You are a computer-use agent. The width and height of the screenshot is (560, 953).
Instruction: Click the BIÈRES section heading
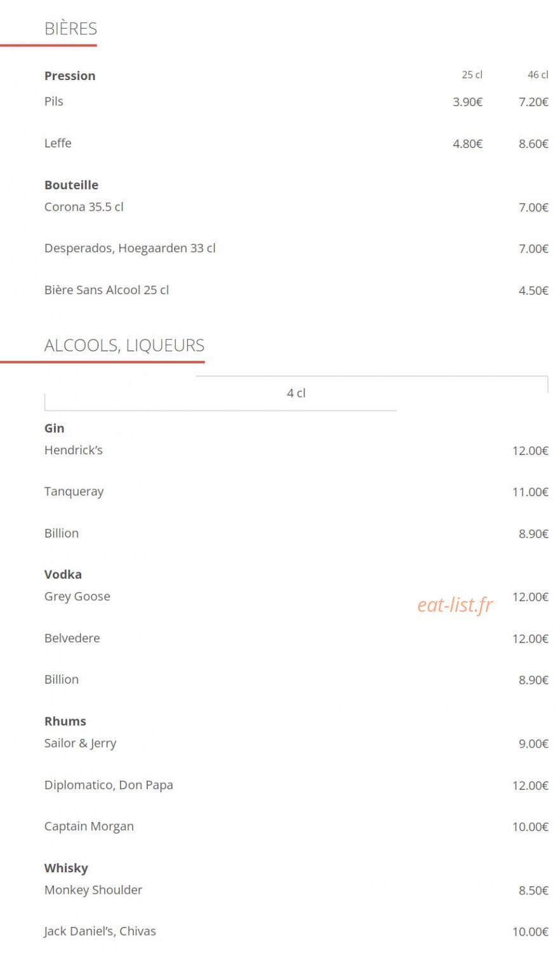[x=70, y=29]
